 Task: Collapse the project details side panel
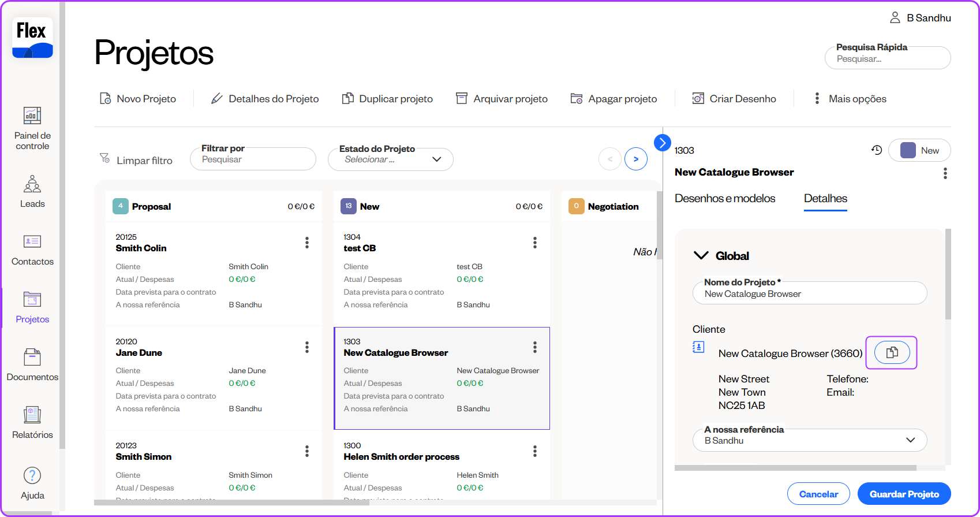[x=663, y=142]
